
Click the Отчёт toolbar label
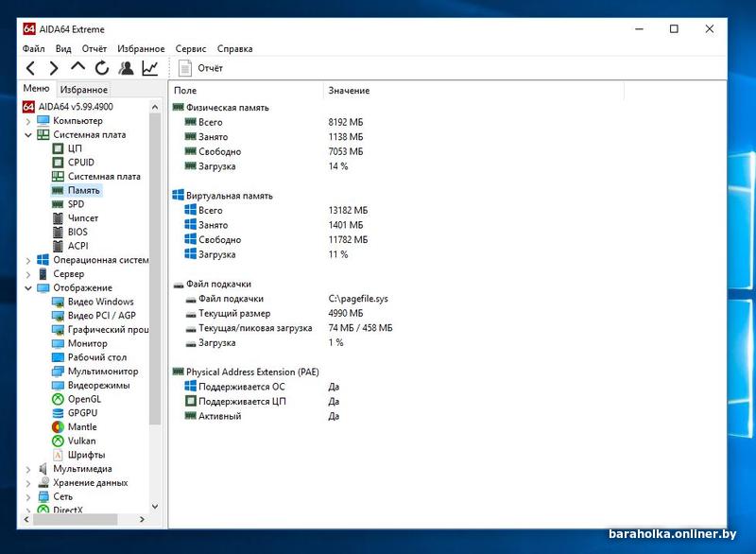(x=210, y=68)
